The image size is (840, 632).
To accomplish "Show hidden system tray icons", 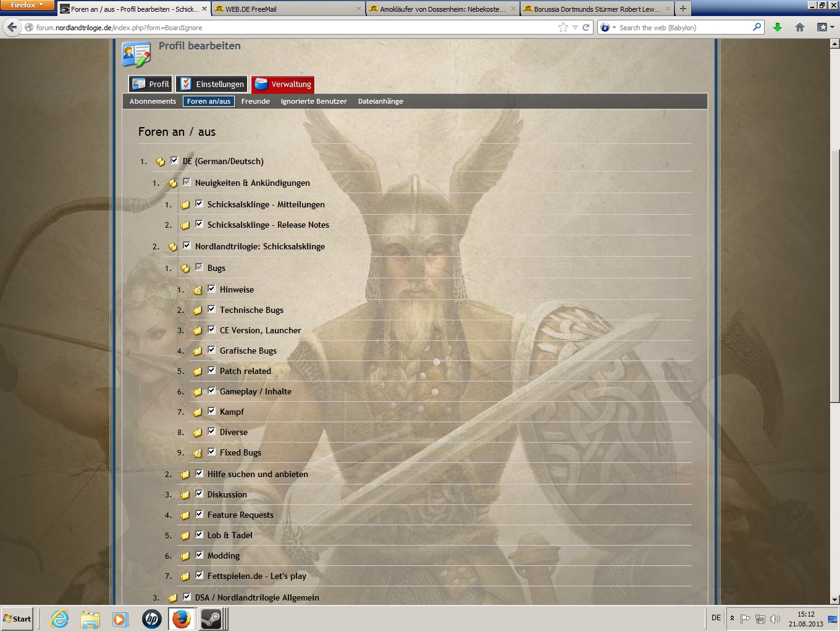I will [x=732, y=618].
